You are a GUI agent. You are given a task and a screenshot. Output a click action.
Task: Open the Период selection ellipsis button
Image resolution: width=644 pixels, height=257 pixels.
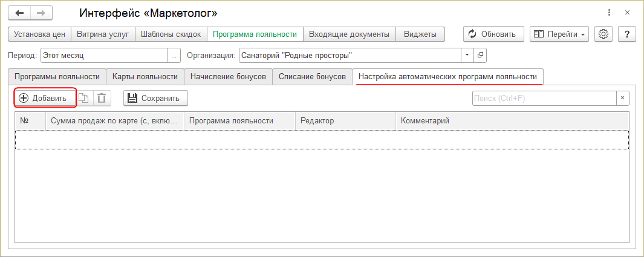[174, 56]
